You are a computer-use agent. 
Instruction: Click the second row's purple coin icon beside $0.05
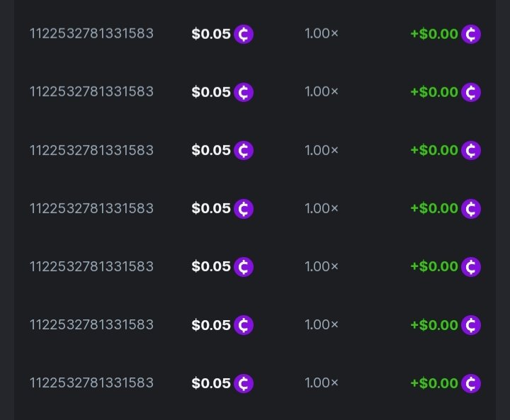point(244,92)
